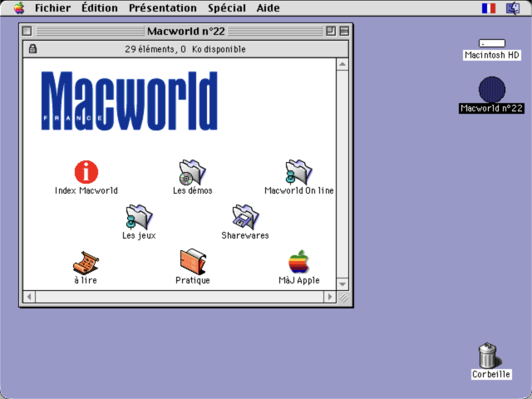Click the Macworld France logo image
The height and width of the screenshot is (399, 532).
point(130,101)
